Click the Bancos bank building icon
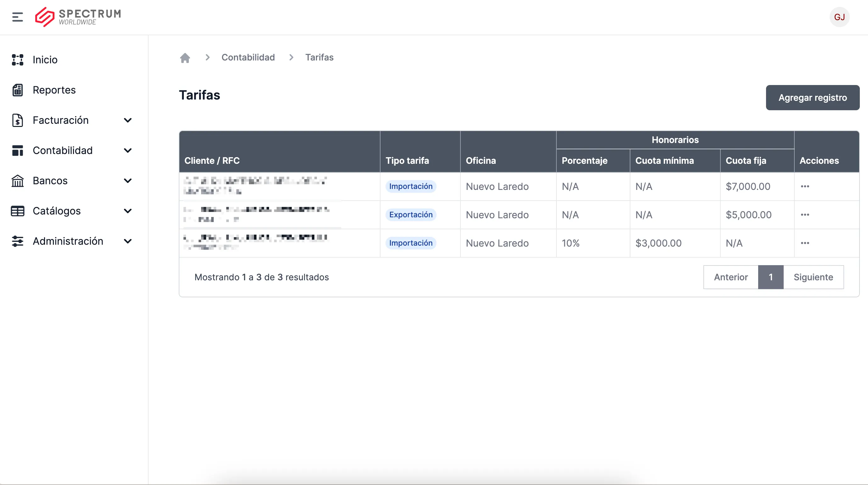Screen dimensions: 868x485 tap(18, 181)
